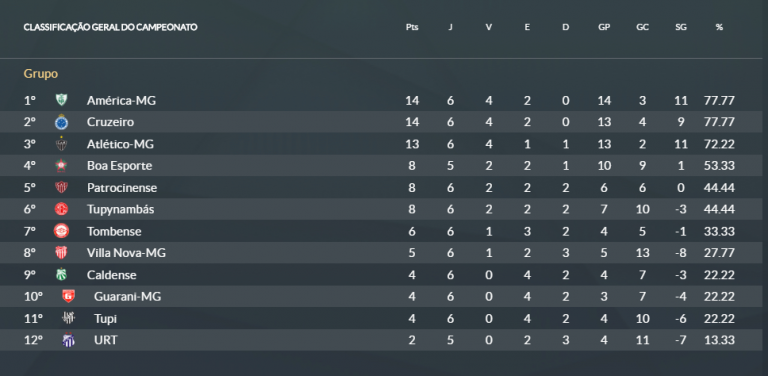
Task: Open the América-MG team name link
Action: 121,100
